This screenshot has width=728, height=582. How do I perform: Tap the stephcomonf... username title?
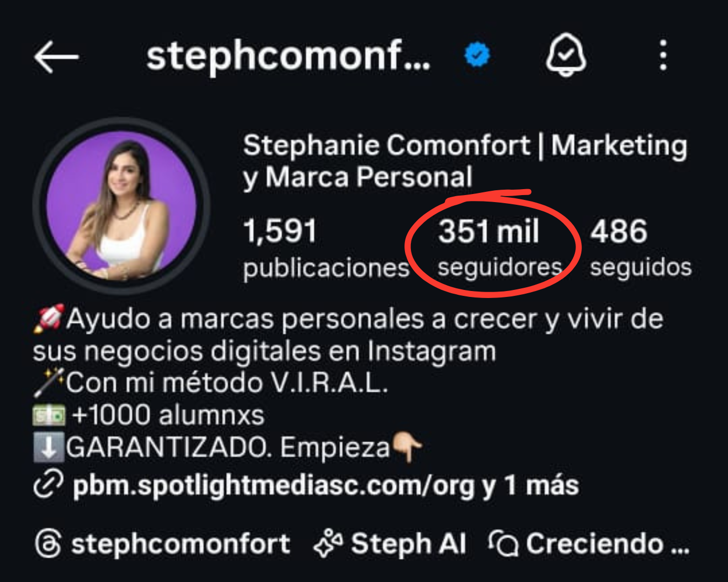(x=289, y=56)
